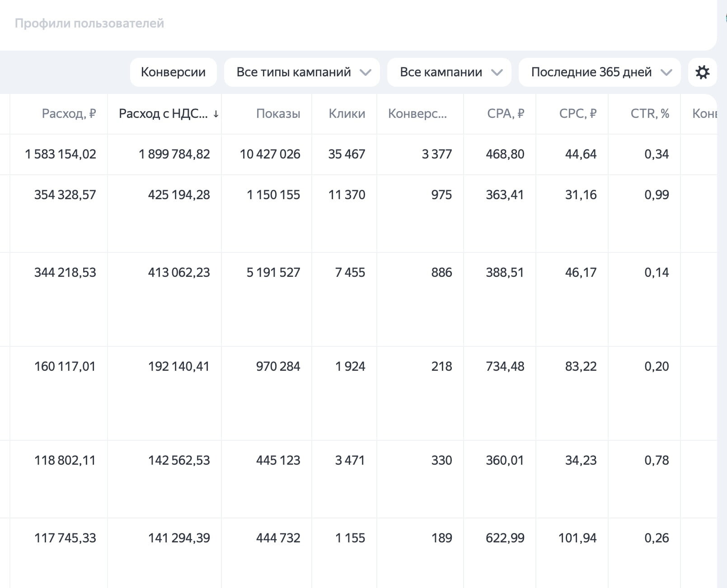Sort by the Расход, ₽ column header
The image size is (727, 588).
coord(69,113)
